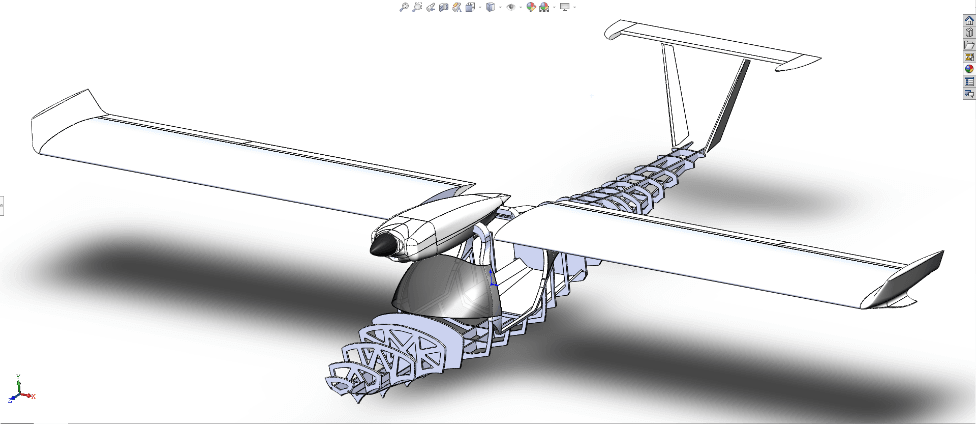Activate the Section View tool
This screenshot has width=976, height=424.
click(x=444, y=7)
